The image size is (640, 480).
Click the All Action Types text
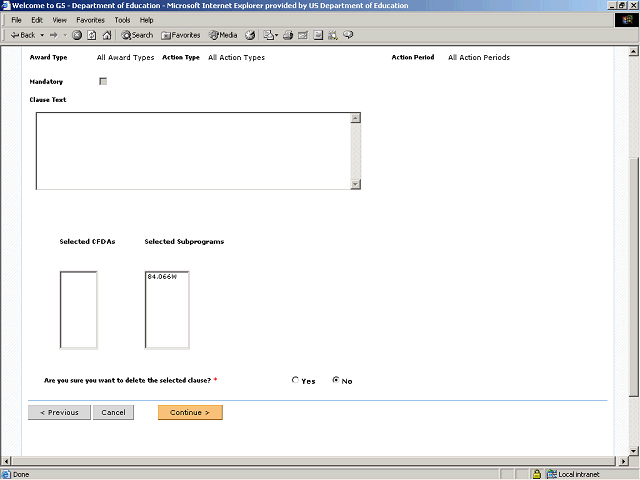236,58
